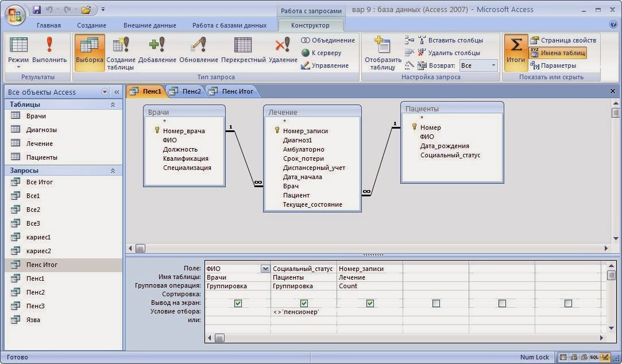Select the Удаление query type
Viewport: 622px width, 364px height.
click(283, 51)
